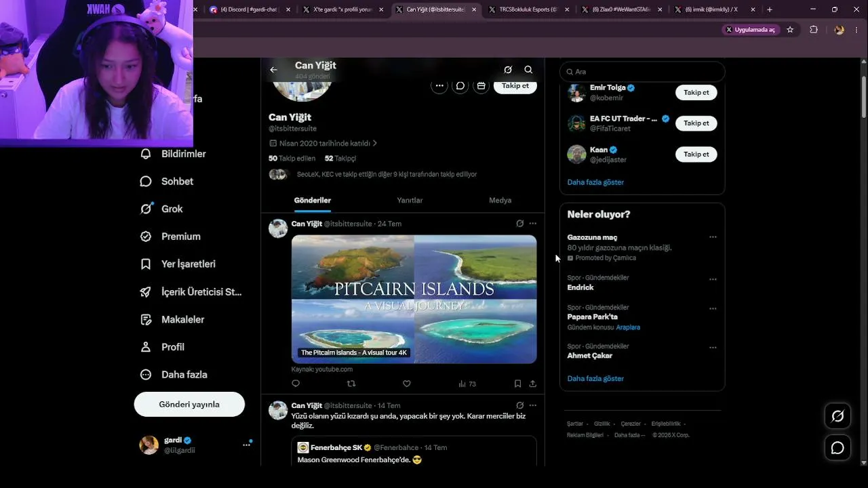Open options for the Ahmet Çakar trend
The height and width of the screenshot is (488, 868).
coord(713,348)
